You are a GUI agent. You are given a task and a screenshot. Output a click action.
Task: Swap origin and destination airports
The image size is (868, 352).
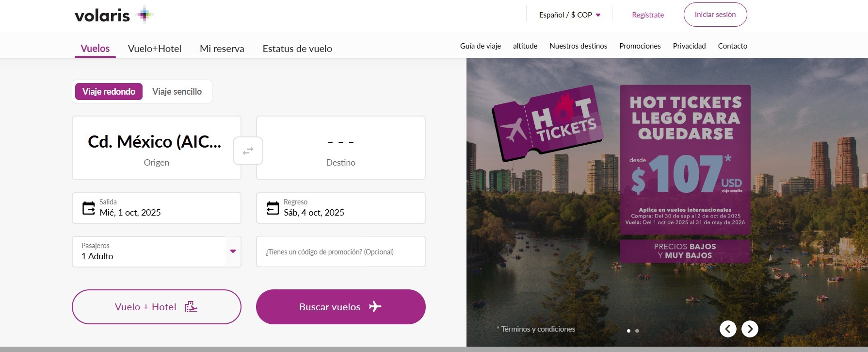click(248, 151)
